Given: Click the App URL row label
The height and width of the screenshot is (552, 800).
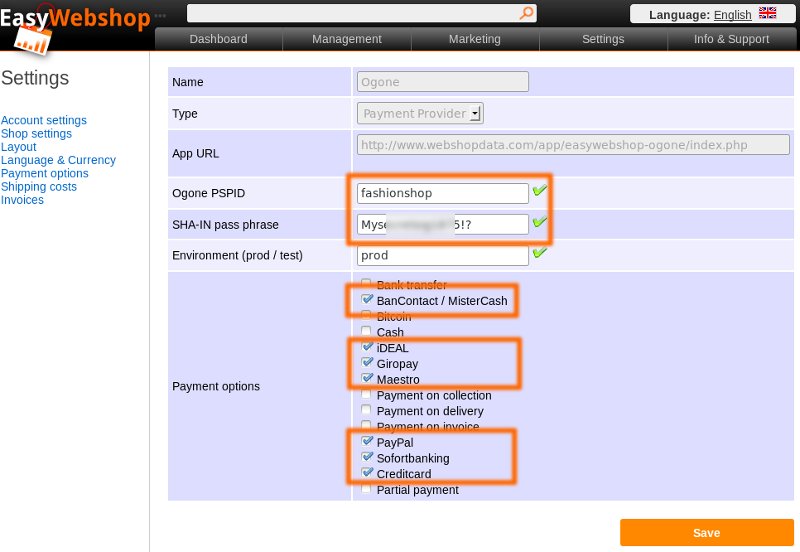Looking at the screenshot, I should [195, 154].
